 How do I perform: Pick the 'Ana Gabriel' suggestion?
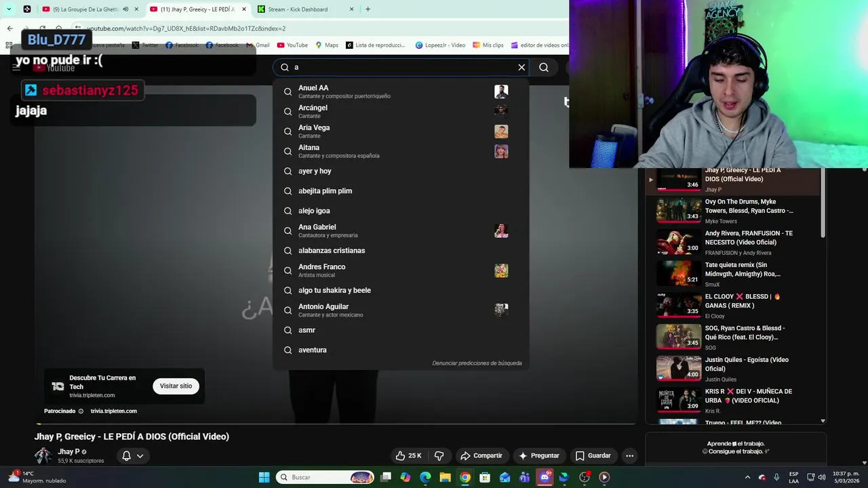(401, 230)
